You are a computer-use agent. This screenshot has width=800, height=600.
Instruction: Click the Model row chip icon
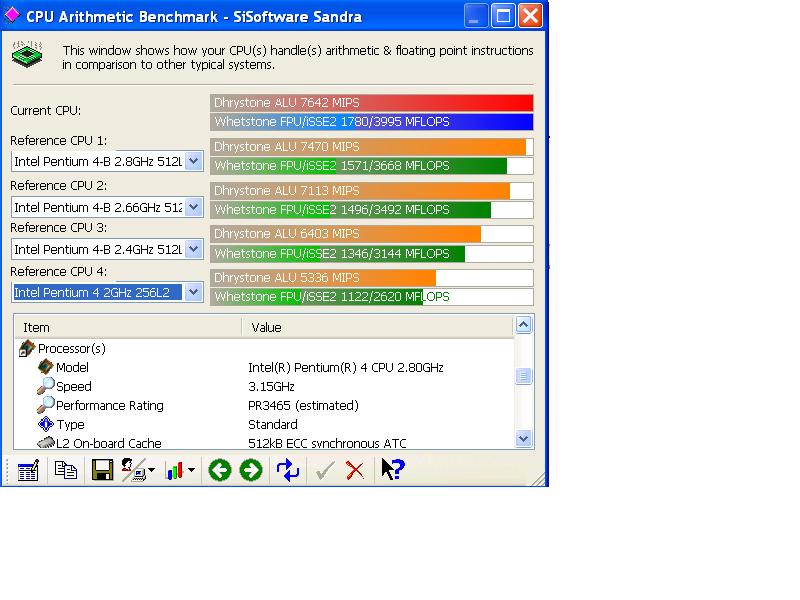point(45,367)
